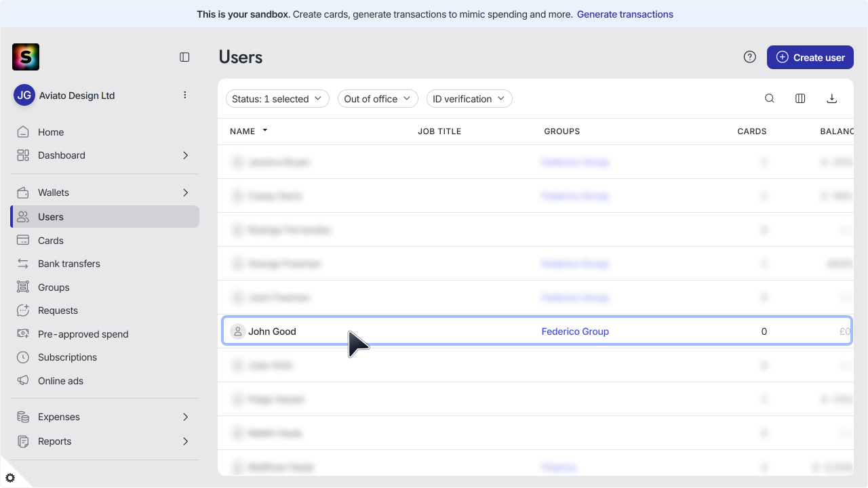868x488 pixels.
Task: Click Create user button
Action: [x=810, y=57]
